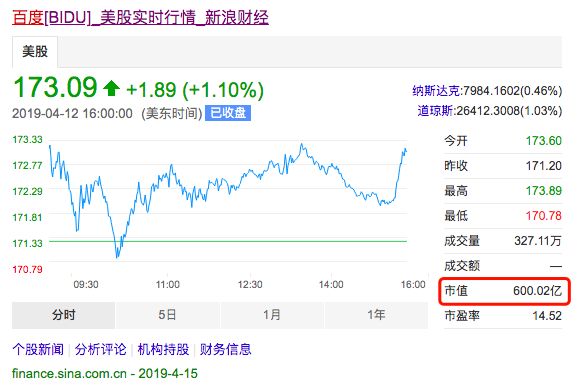Switch chart to 1年 view
Viewport: 578px width, 389px height.
pos(376,315)
